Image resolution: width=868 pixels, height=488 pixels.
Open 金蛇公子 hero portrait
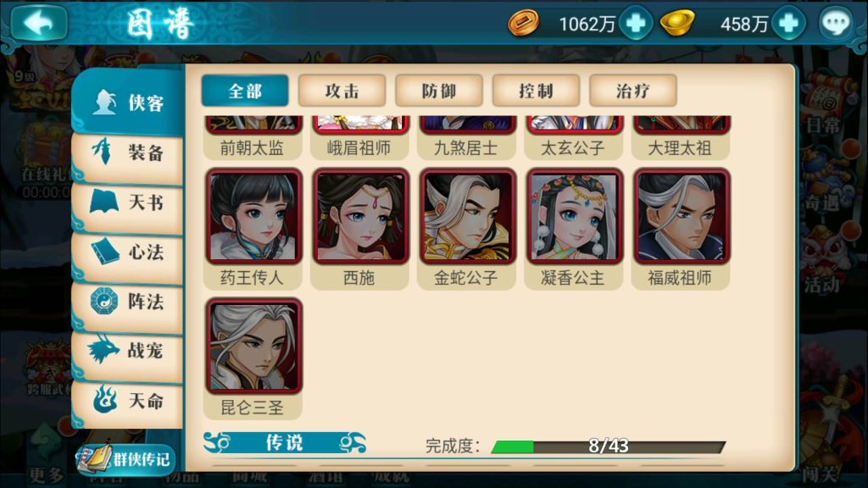467,216
